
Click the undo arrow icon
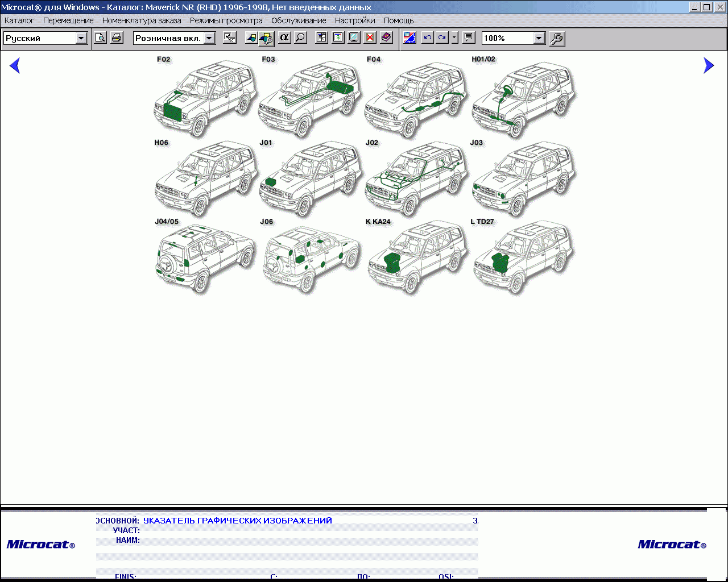(x=427, y=38)
